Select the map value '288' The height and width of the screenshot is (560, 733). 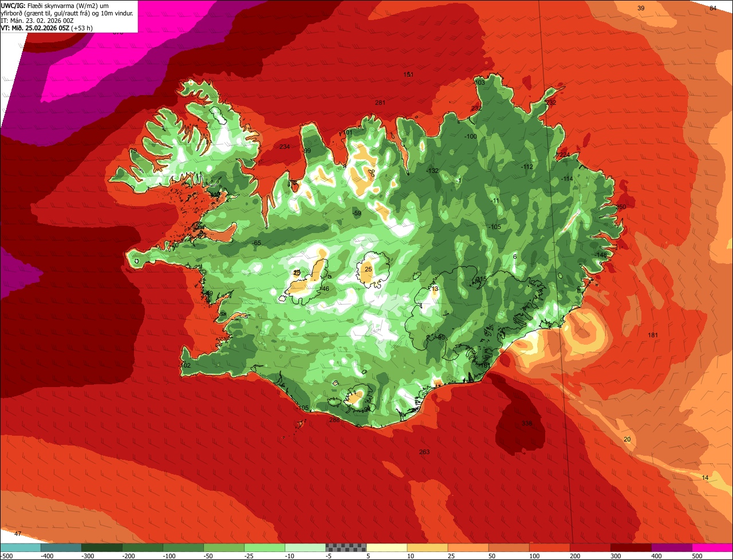point(334,420)
